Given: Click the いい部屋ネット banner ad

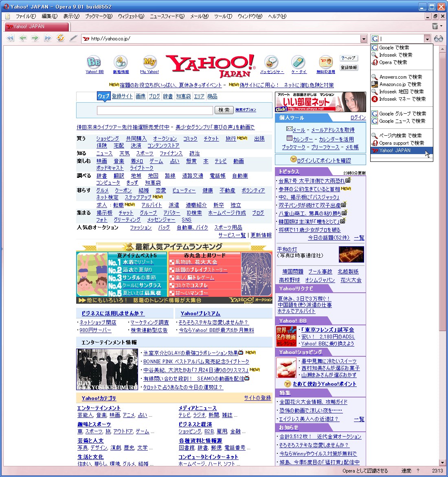Looking at the screenshot, I should 321,102.
